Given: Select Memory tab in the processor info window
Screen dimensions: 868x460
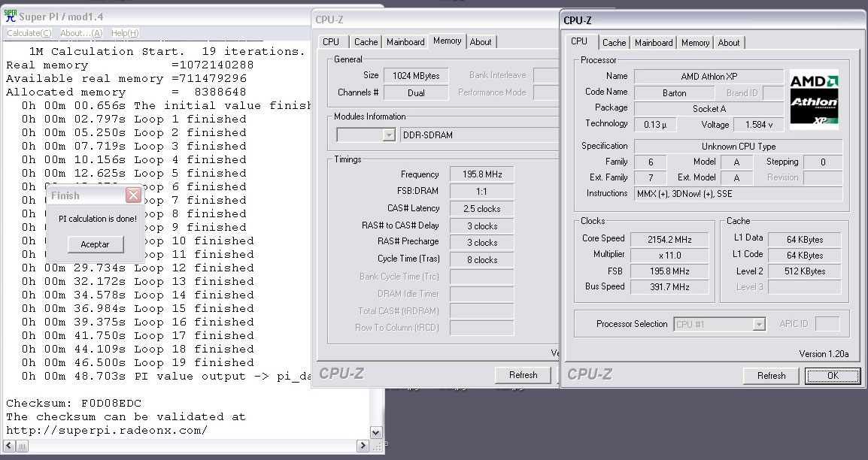Looking at the screenshot, I should pyautogui.click(x=695, y=43).
